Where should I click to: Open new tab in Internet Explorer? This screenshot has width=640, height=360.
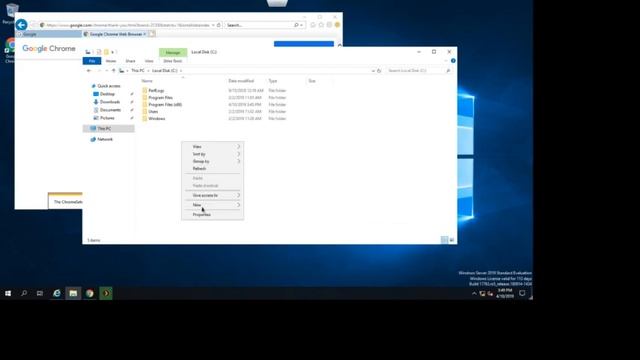[x=152, y=34]
